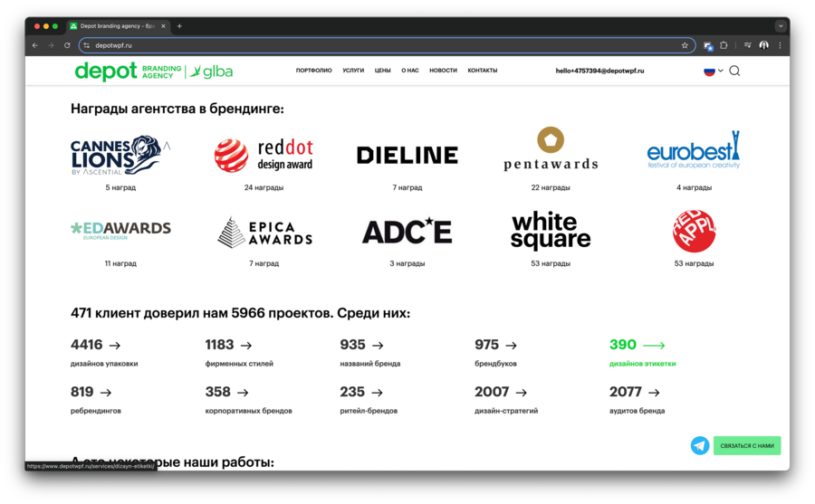The image size is (815, 504).
Task: Go to the ЦЕНЫ menu item
Action: [382, 71]
